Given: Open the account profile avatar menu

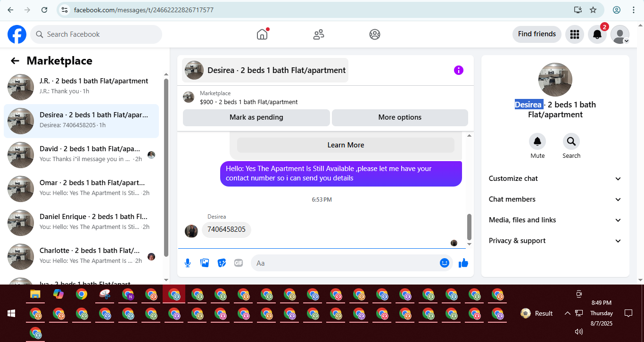Looking at the screenshot, I should point(620,34).
